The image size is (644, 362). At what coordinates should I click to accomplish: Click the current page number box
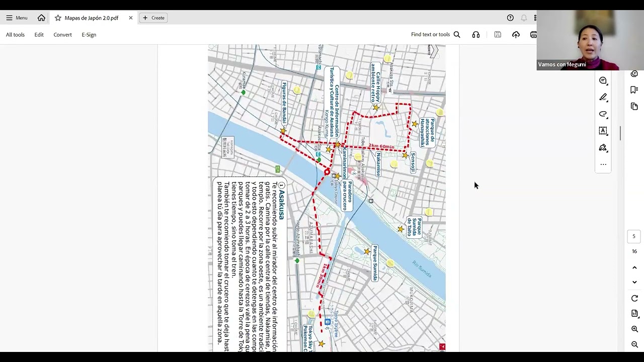634,236
